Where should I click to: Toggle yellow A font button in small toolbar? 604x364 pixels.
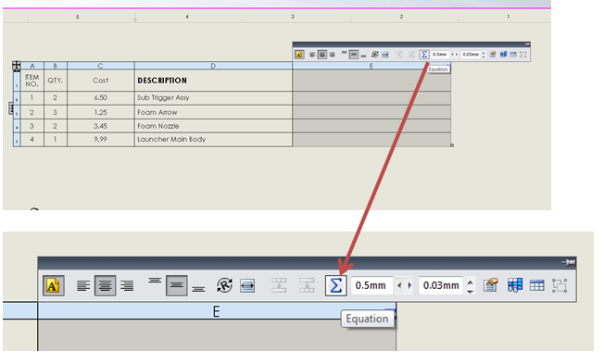tap(299, 55)
